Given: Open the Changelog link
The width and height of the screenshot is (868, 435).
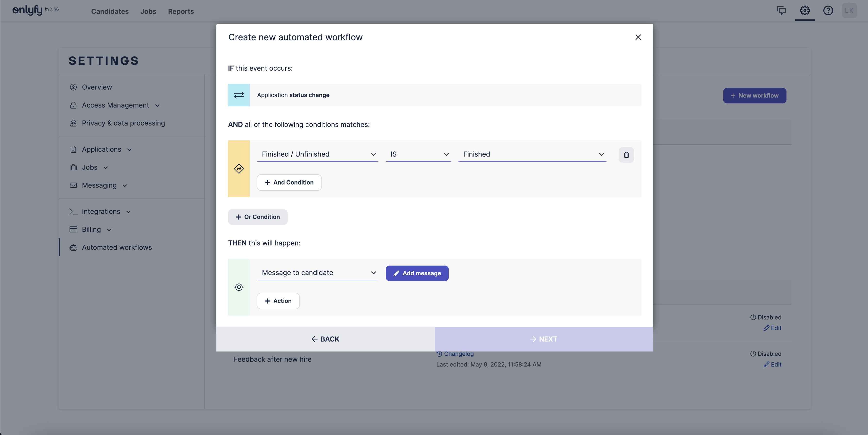Looking at the screenshot, I should (x=455, y=354).
